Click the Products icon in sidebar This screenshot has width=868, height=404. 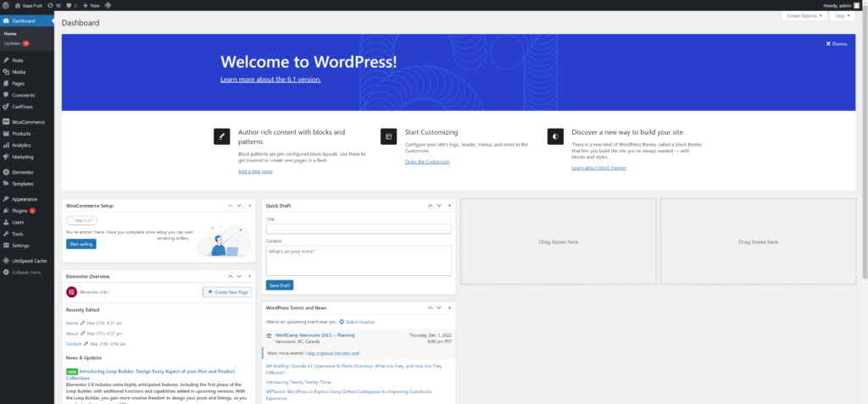click(6, 133)
